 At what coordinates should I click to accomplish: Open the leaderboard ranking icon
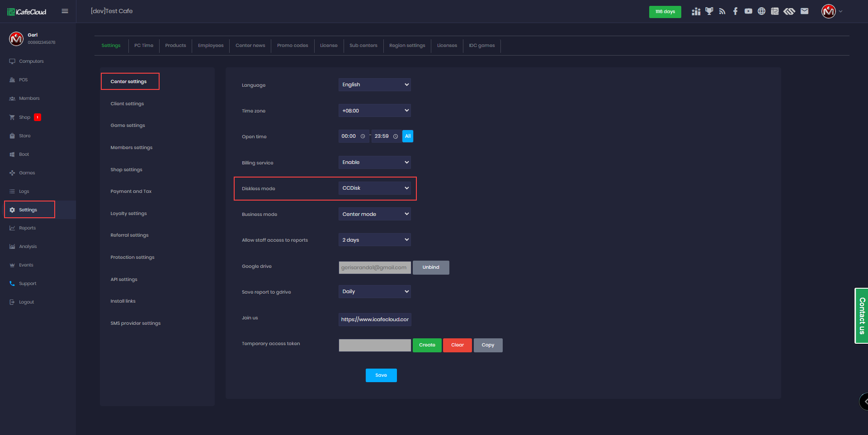coord(696,11)
